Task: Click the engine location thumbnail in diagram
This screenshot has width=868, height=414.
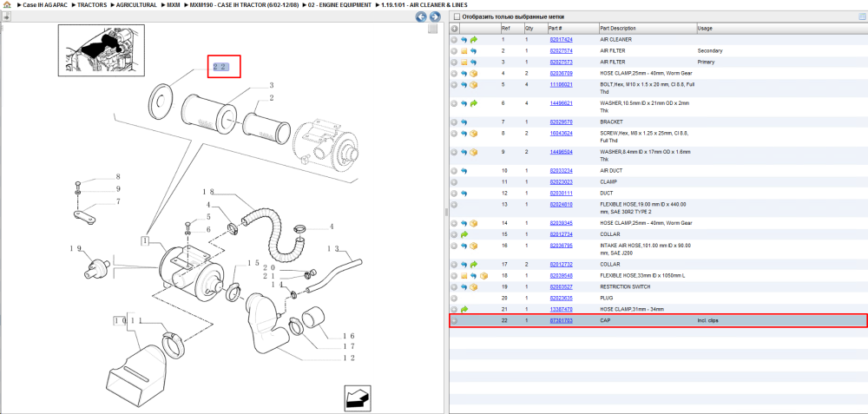Action: pos(102,49)
